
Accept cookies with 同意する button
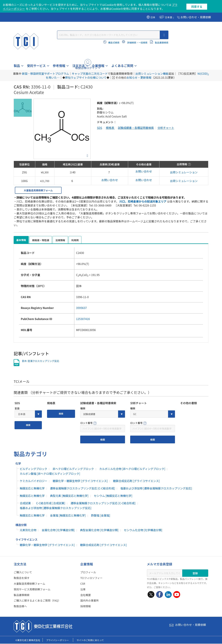coord(196,7)
